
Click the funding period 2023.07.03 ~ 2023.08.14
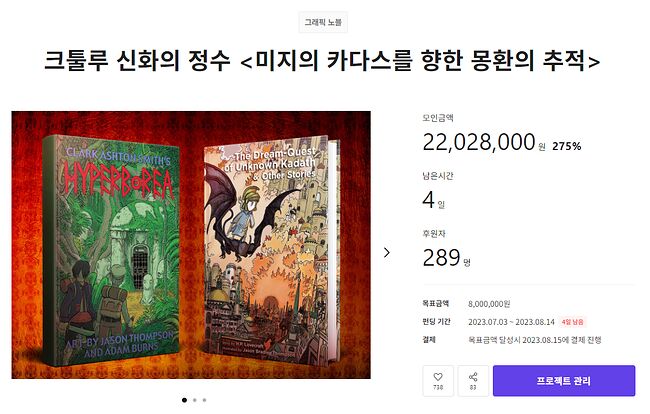click(511, 322)
